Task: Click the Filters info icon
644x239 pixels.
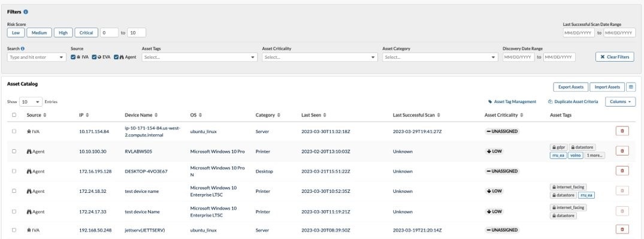Action: click(26, 12)
